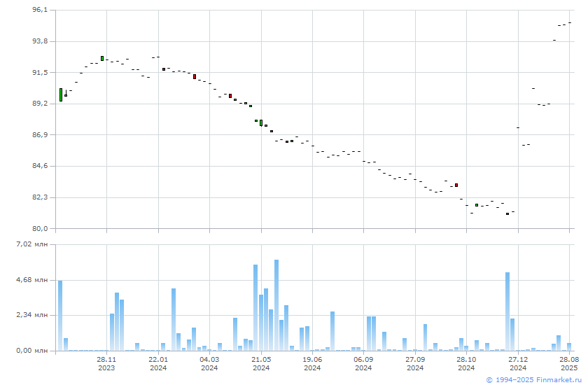This screenshot has height=385, width=588.
Task: Click the large volume bar before 27.12 2024
Action: 507,311
